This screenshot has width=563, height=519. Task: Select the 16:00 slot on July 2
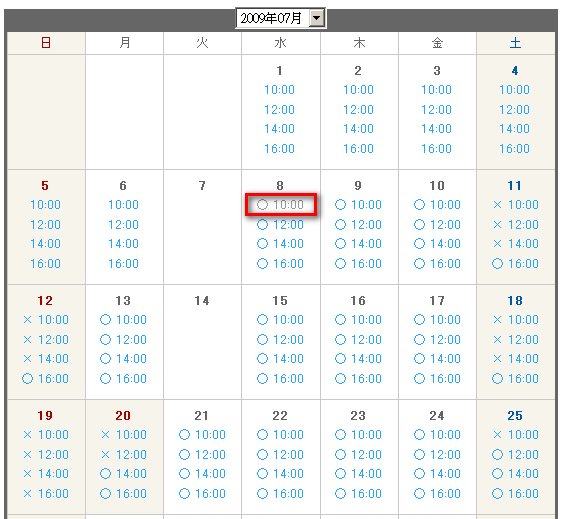point(358,148)
